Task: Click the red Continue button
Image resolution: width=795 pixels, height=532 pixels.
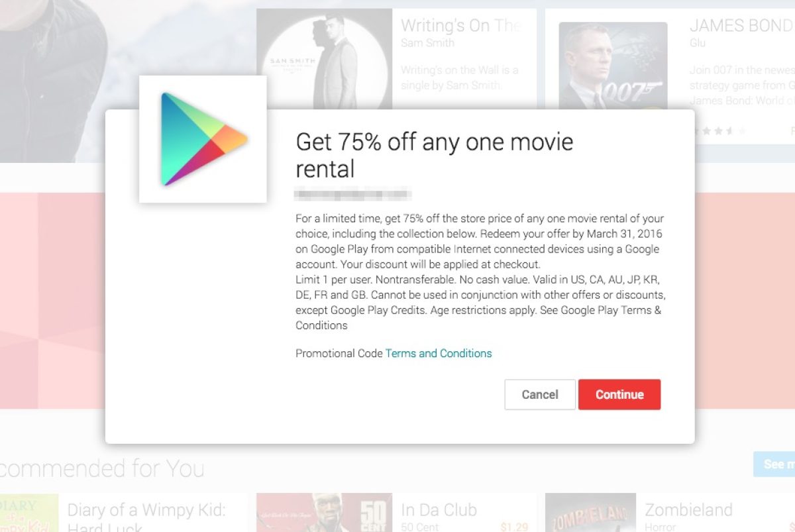Action: (x=619, y=394)
